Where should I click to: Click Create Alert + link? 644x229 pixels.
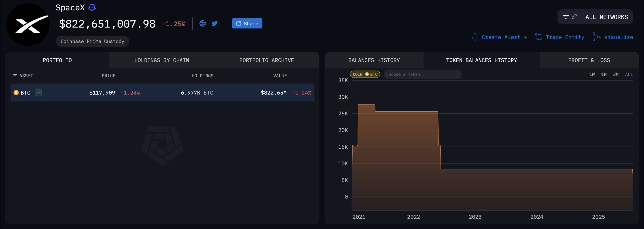[504, 37]
